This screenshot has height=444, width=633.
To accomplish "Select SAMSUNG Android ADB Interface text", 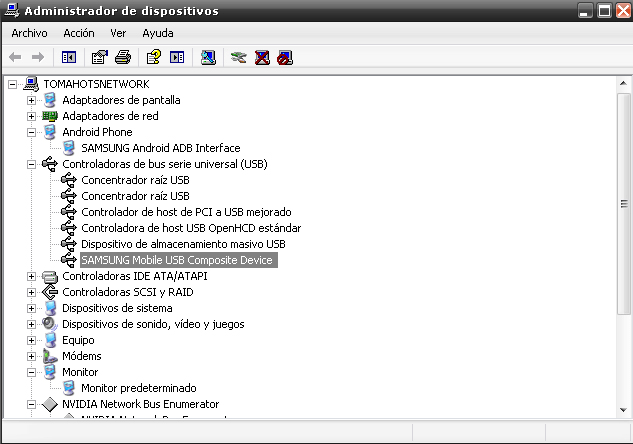I will click(161, 148).
